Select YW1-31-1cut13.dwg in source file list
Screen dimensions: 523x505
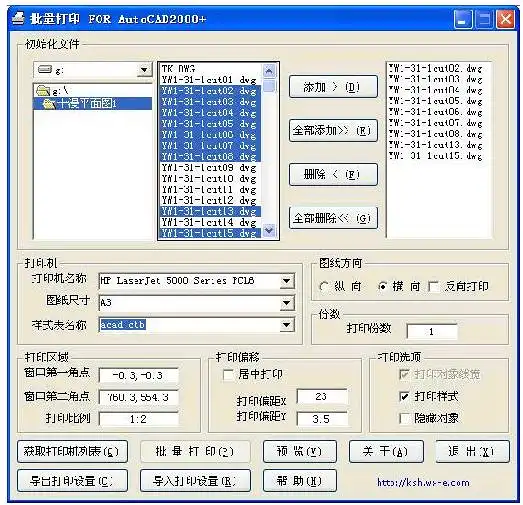coord(210,211)
